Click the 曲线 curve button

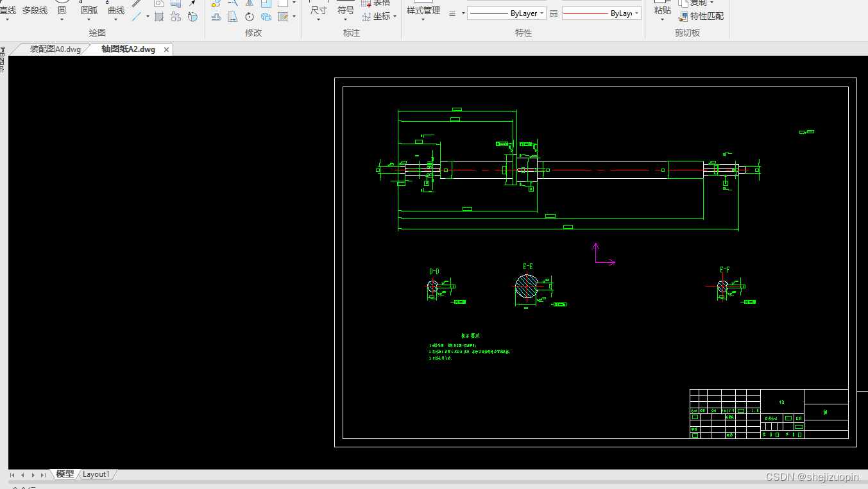(116, 10)
